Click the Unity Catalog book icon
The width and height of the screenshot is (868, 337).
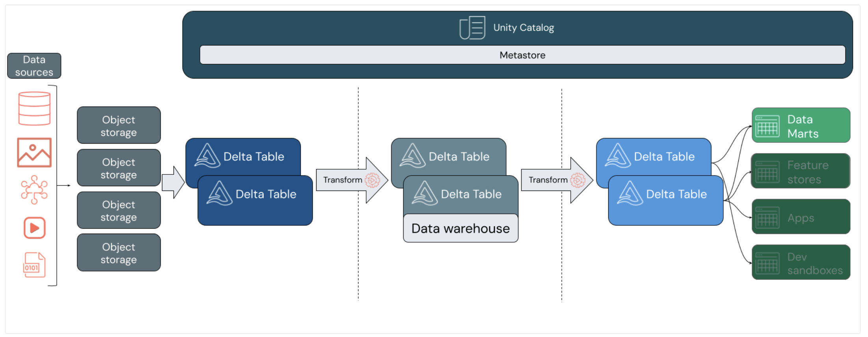tap(472, 28)
